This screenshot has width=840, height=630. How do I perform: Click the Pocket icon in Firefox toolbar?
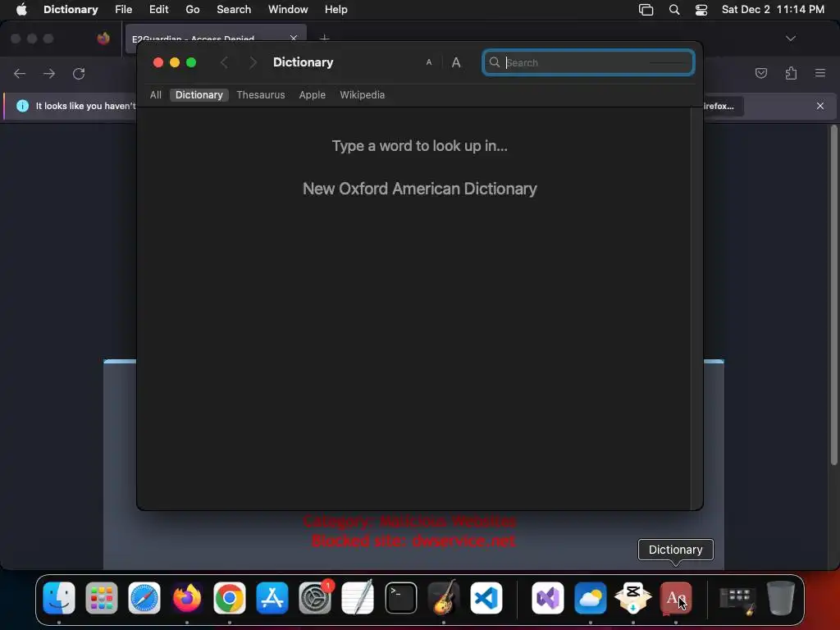click(760, 73)
